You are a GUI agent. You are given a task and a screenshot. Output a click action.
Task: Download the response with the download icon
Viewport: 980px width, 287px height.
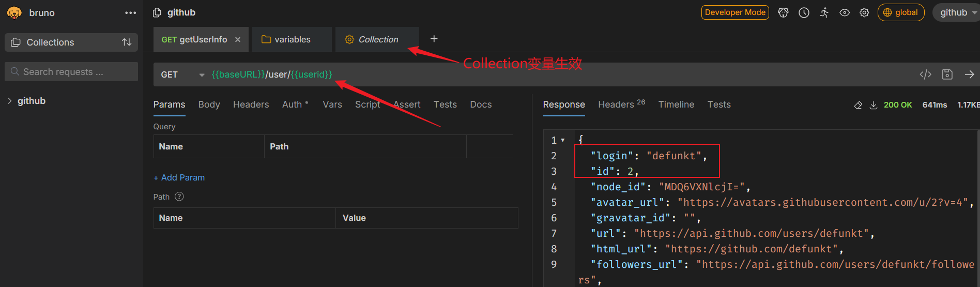pyautogui.click(x=874, y=105)
